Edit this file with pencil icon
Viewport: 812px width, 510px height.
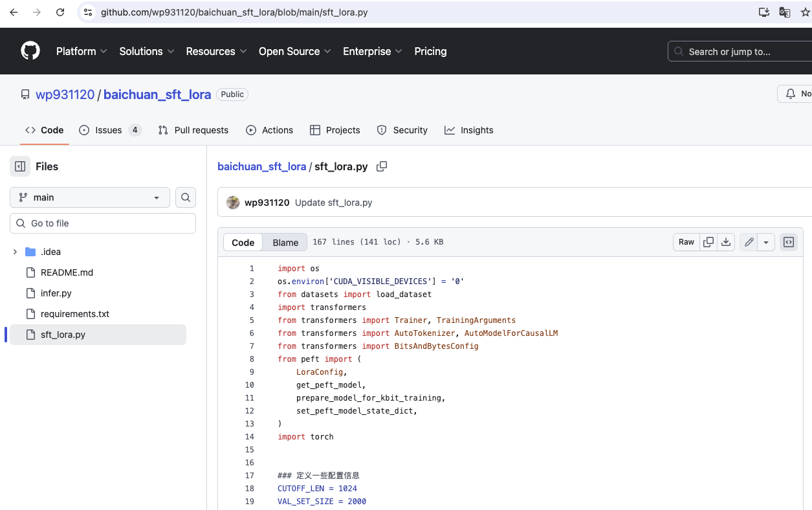click(x=749, y=242)
